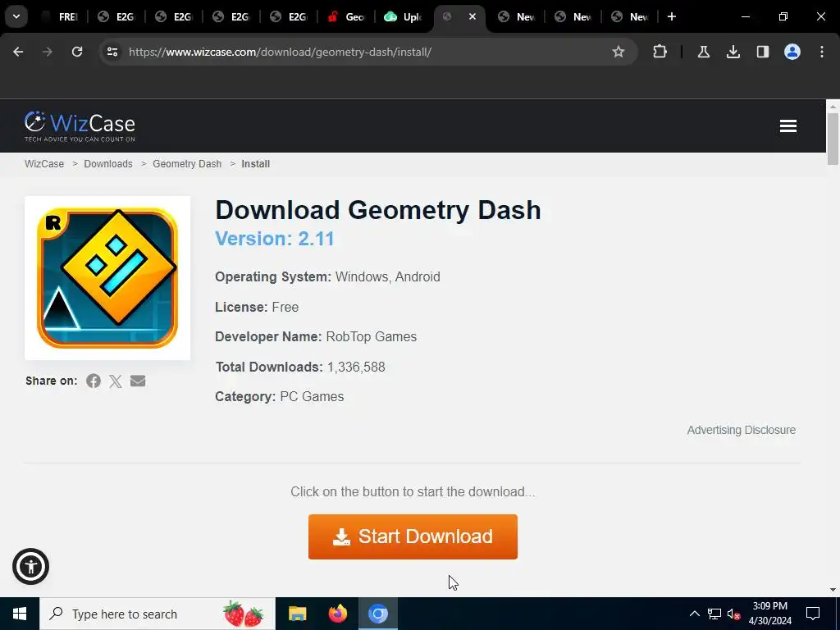The width and height of the screenshot is (840, 630).
Task: Open Firefox from taskbar
Action: pos(337,614)
